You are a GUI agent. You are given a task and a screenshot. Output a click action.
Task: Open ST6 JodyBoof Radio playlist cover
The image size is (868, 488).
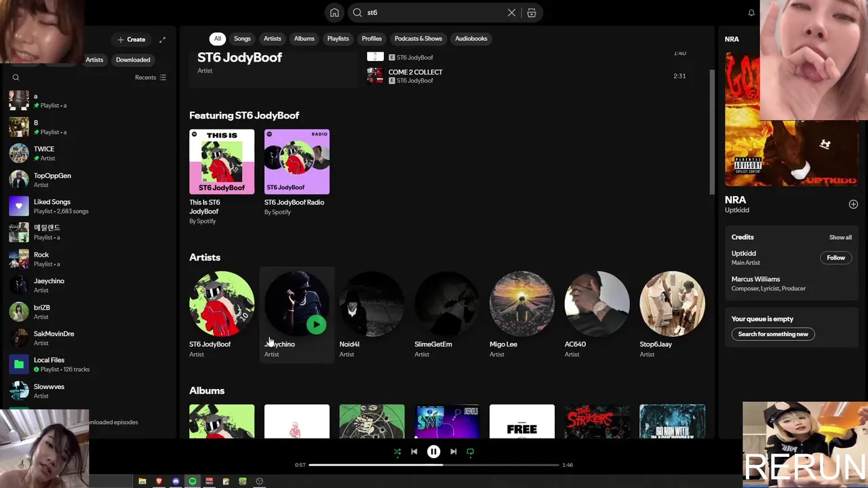297,161
